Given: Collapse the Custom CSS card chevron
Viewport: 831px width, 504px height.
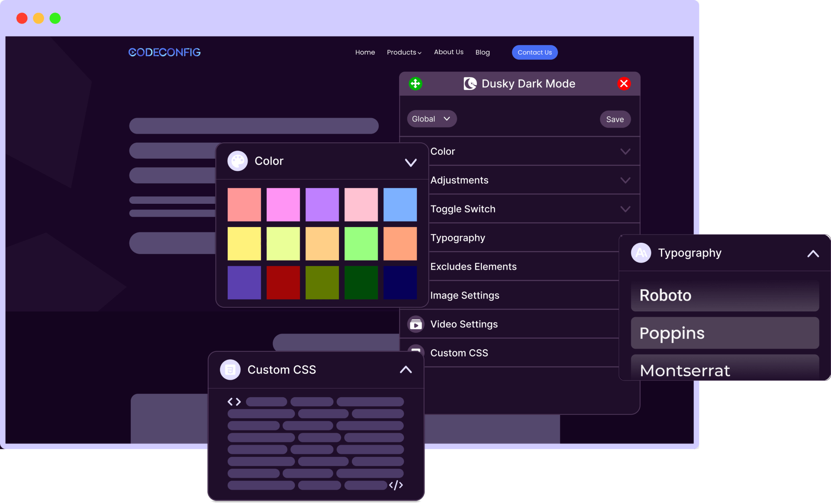Looking at the screenshot, I should (406, 369).
